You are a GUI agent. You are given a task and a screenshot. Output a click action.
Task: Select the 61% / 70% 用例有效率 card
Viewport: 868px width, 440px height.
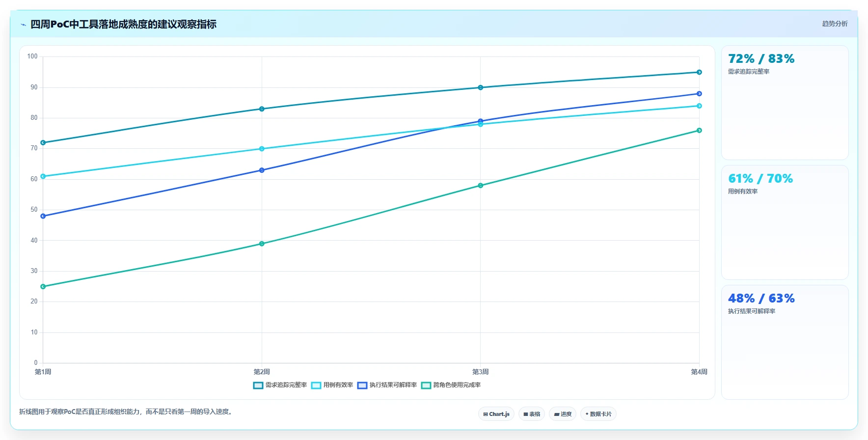point(785,222)
